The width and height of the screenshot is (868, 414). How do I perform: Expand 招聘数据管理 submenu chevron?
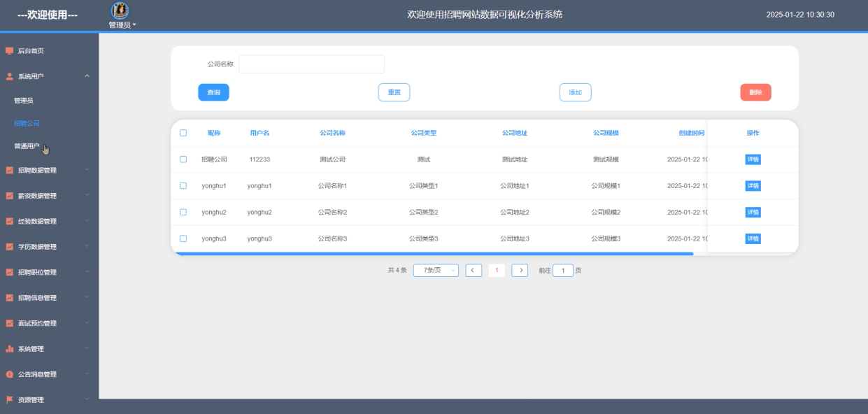coord(87,169)
